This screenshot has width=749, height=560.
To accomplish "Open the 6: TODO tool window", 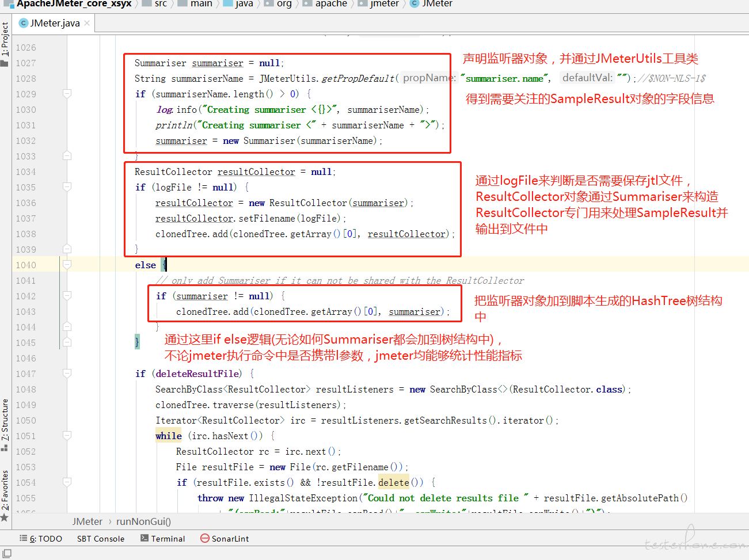I will 41,538.
